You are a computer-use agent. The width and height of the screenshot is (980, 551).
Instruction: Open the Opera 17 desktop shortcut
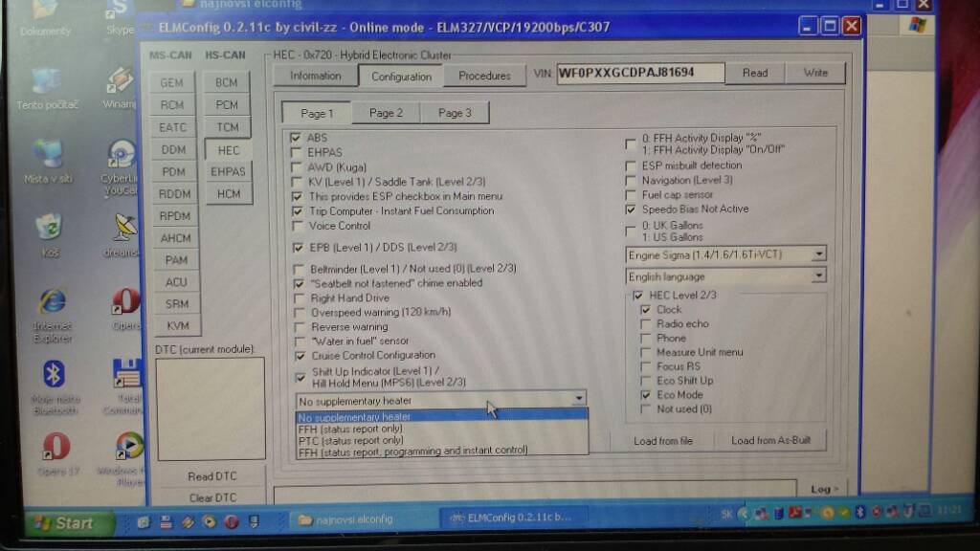pyautogui.click(x=56, y=447)
